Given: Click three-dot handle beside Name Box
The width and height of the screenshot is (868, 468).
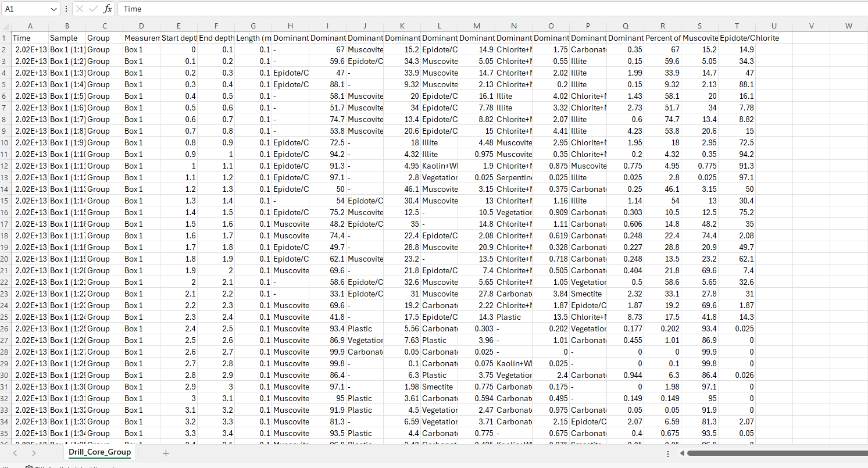Looking at the screenshot, I should (x=66, y=9).
